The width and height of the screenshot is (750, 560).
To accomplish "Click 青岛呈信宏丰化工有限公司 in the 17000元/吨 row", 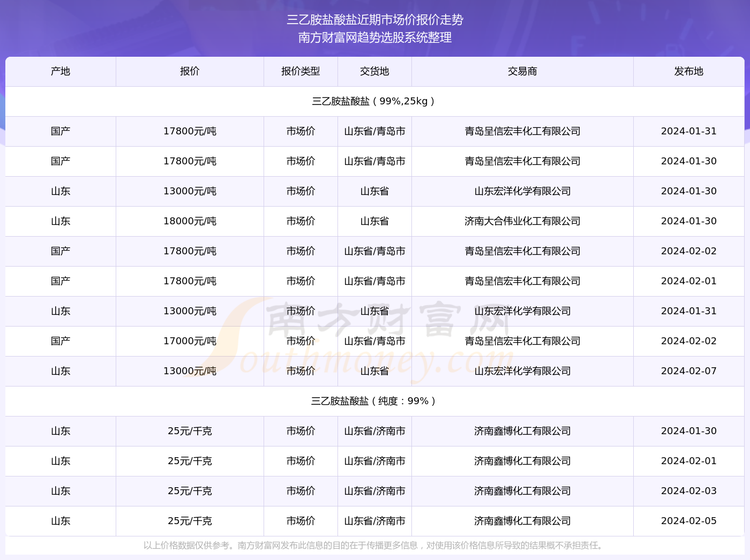I will click(522, 341).
